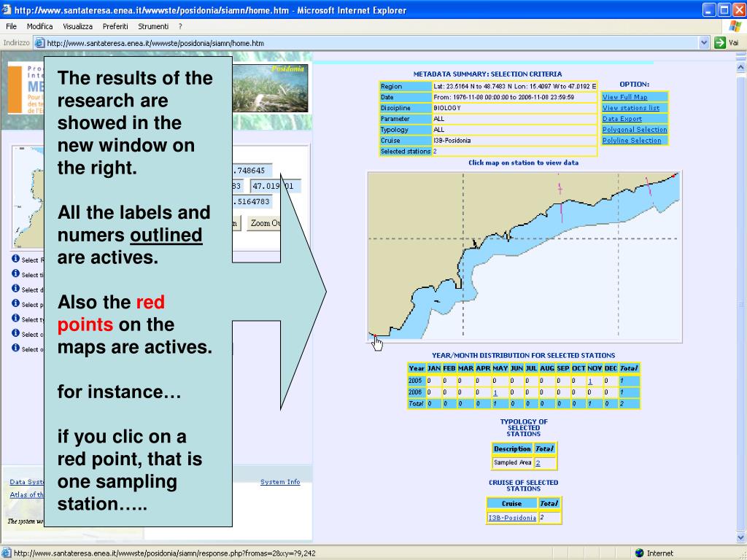Click the Total row label in distribution table

pyautogui.click(x=416, y=404)
